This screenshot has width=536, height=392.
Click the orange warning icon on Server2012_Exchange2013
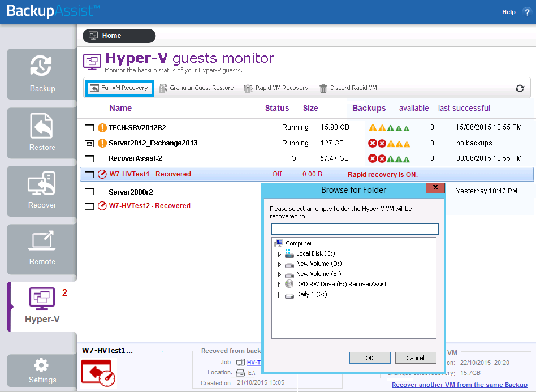(102, 143)
